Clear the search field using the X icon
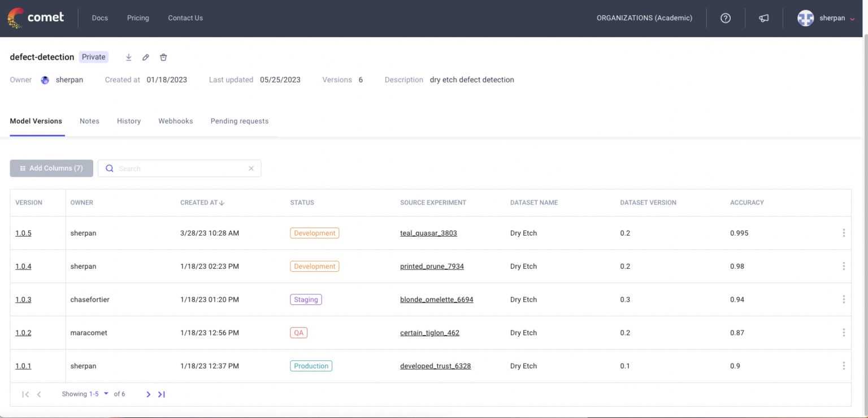868x418 pixels. pos(251,168)
